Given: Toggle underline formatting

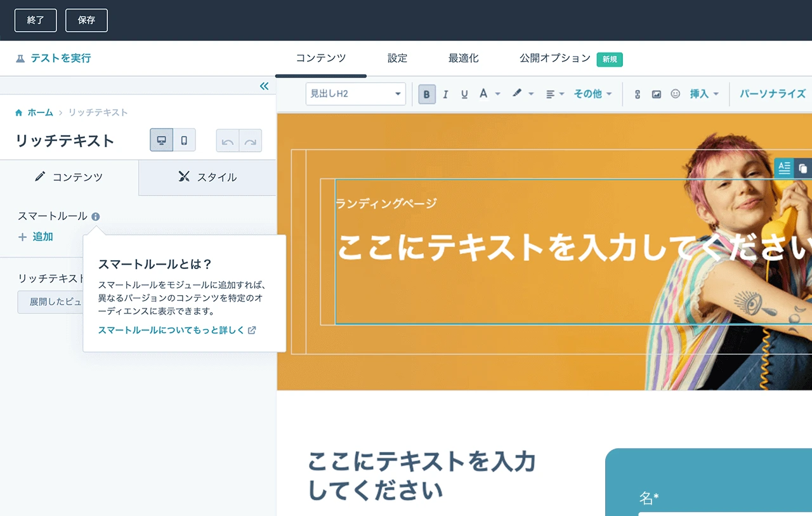Looking at the screenshot, I should point(464,94).
